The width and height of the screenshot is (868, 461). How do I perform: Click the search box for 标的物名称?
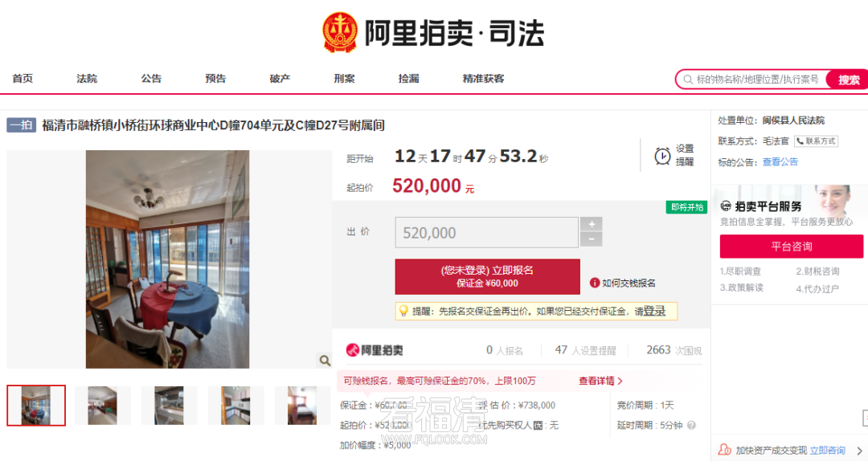(753, 80)
